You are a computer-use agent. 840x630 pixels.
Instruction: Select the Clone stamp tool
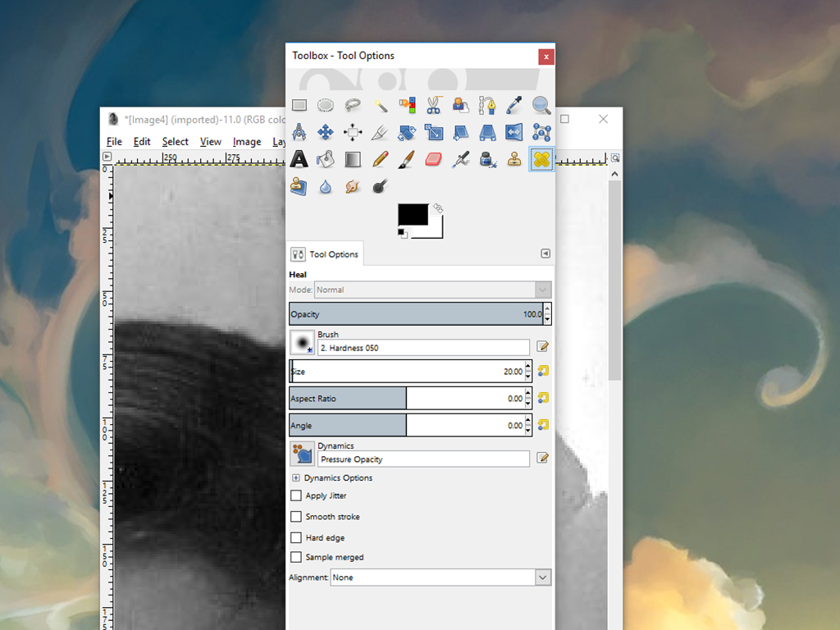514,159
